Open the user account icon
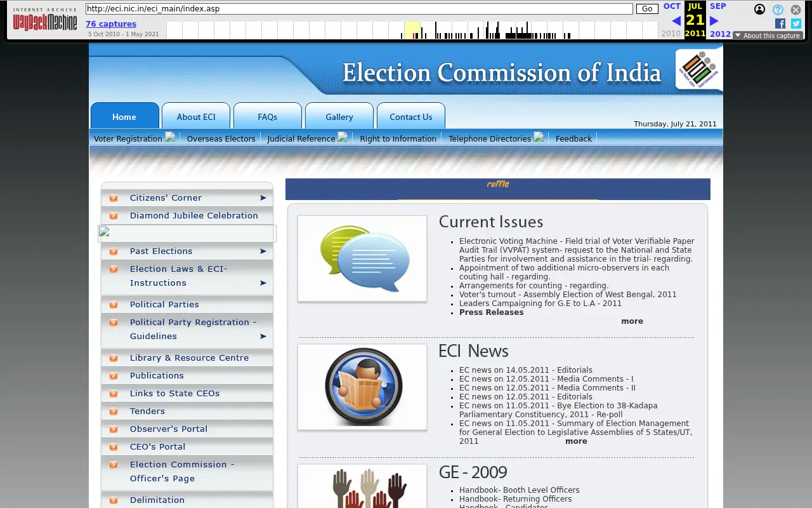Screen dimensions: 812x508 click(x=759, y=10)
